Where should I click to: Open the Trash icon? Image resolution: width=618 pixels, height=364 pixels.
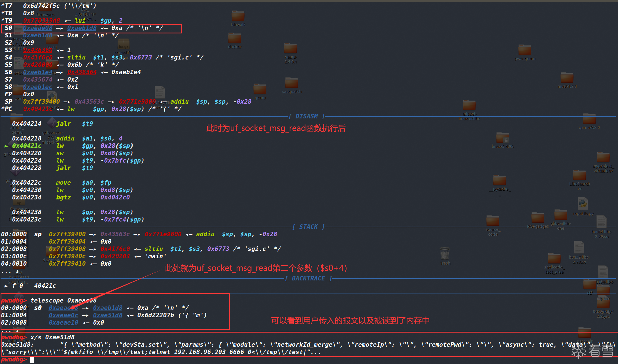pos(445,254)
